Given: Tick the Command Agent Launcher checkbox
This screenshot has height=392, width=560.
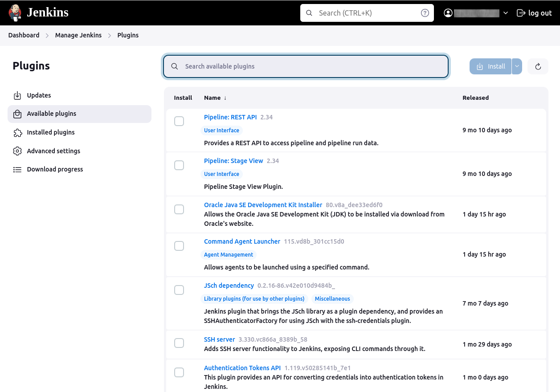Looking at the screenshot, I should tap(179, 246).
